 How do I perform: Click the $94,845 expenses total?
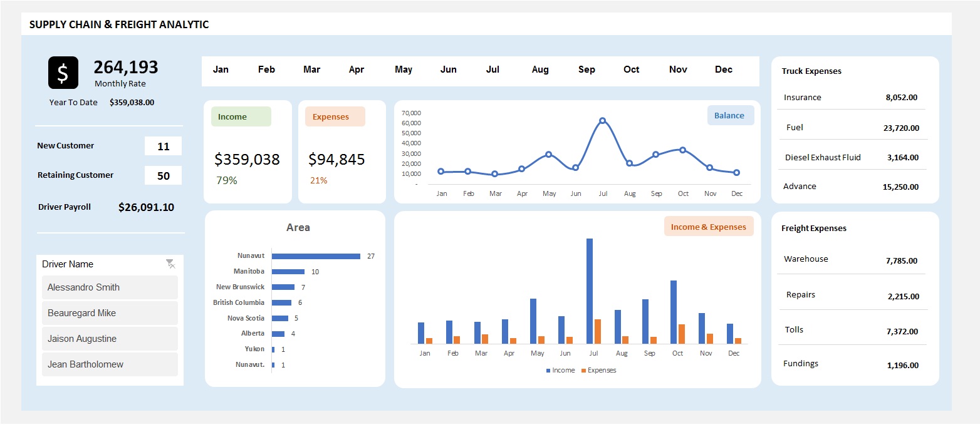pyautogui.click(x=336, y=160)
